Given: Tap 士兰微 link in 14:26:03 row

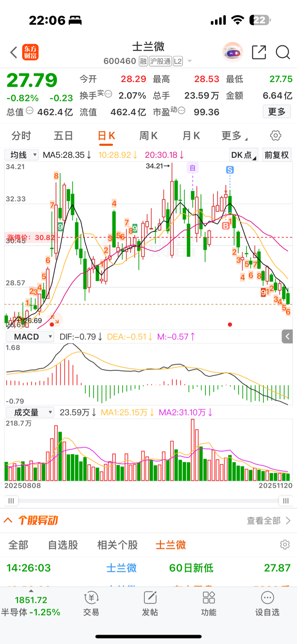Looking at the screenshot, I should [x=121, y=568].
